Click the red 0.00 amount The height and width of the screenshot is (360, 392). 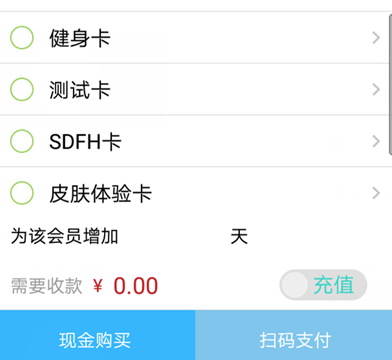pyautogui.click(x=136, y=286)
